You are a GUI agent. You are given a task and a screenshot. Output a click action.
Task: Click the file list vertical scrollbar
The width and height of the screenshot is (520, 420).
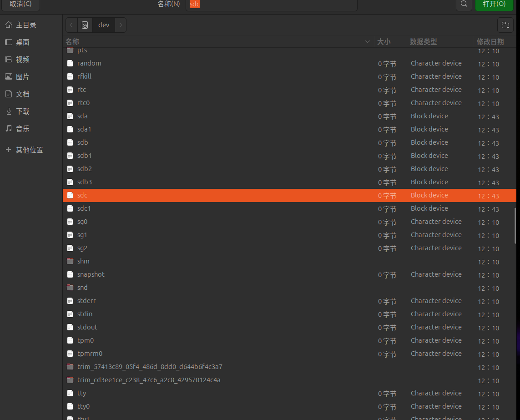tap(515, 226)
